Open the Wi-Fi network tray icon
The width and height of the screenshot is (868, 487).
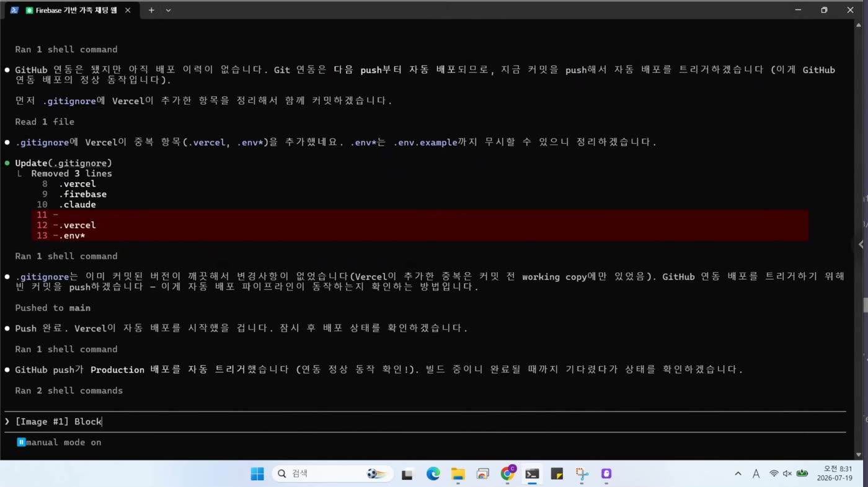coord(774,474)
